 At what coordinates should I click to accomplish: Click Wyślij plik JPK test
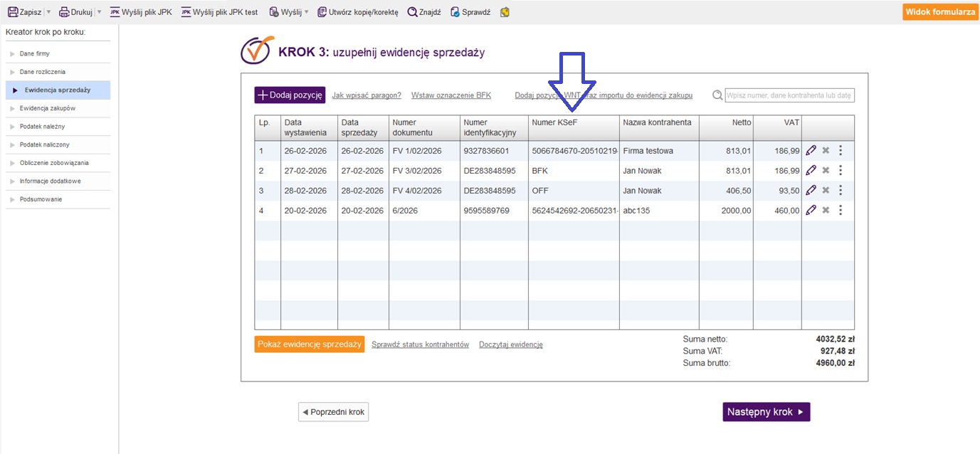click(x=220, y=12)
